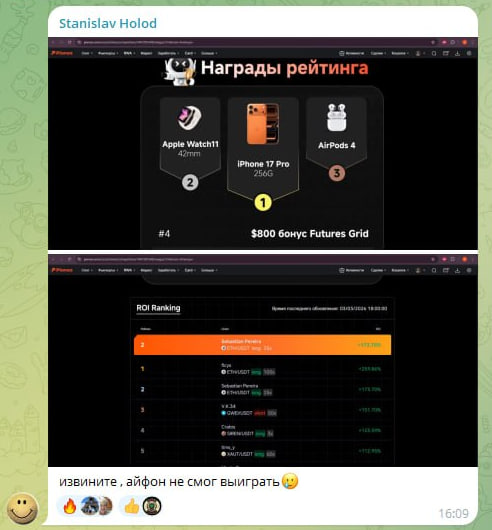Viewport: 492px width, 530px height.
Task: Open the rewards photo showing Награды рейтинга
Action: (x=263, y=144)
